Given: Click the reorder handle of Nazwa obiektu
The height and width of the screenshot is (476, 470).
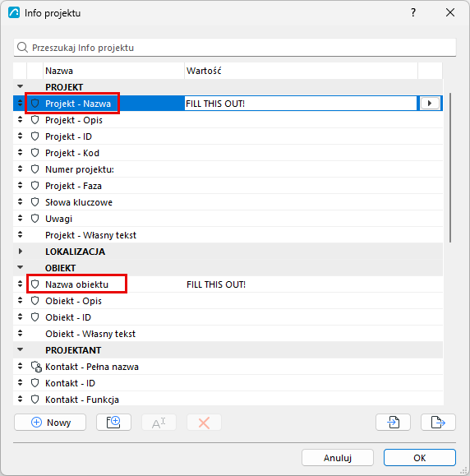Looking at the screenshot, I should pyautogui.click(x=20, y=284).
